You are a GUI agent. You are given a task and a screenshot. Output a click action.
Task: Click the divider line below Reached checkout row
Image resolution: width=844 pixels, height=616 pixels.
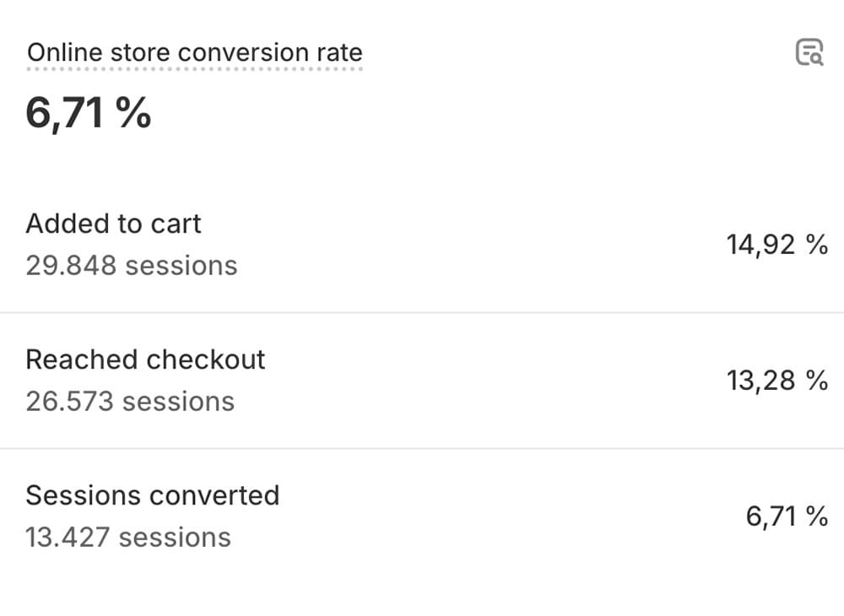click(422, 448)
